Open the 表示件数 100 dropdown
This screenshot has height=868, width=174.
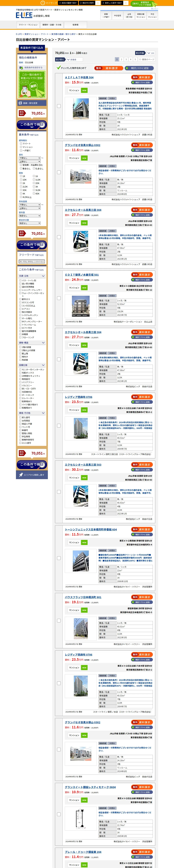[x=150, y=53]
